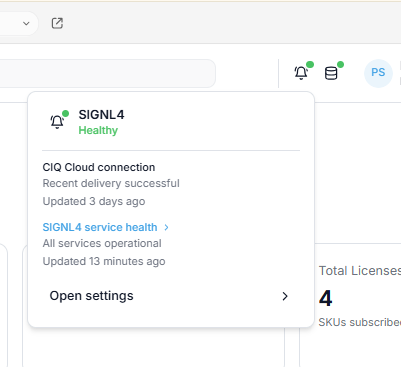Click the Total Licenses card title
Image resolution: width=401 pixels, height=367 pixels.
pyautogui.click(x=360, y=271)
